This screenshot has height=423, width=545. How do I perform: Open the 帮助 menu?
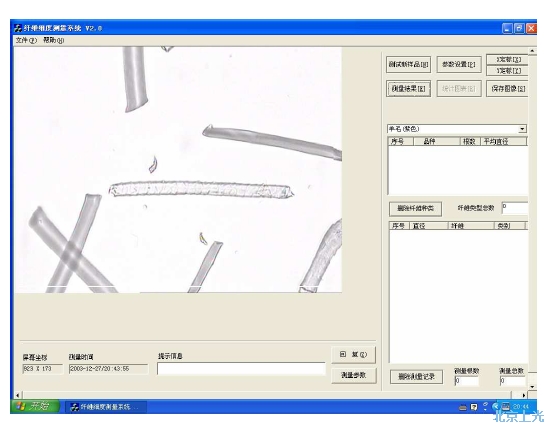53,40
